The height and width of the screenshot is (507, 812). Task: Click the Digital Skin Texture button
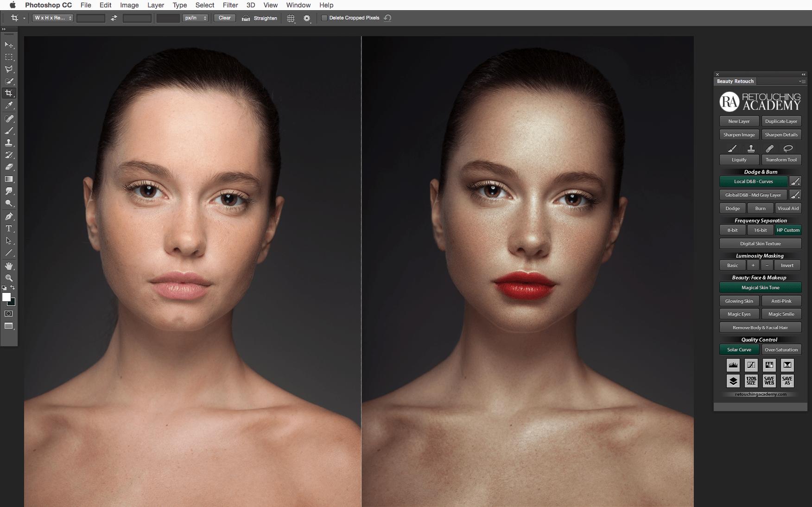760,244
